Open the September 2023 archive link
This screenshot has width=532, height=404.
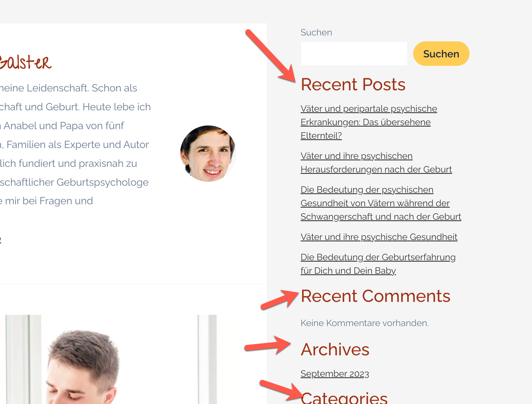click(335, 374)
